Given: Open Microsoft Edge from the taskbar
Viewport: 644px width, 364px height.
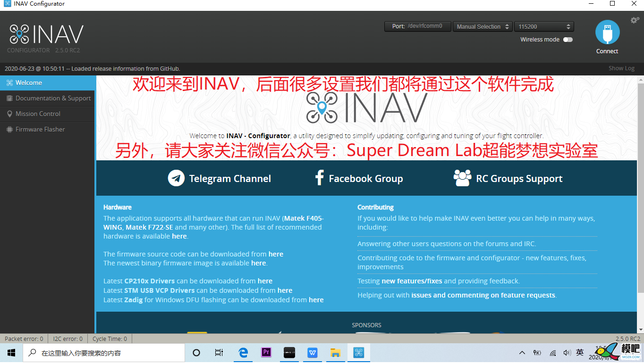Looking at the screenshot, I should pos(244,353).
